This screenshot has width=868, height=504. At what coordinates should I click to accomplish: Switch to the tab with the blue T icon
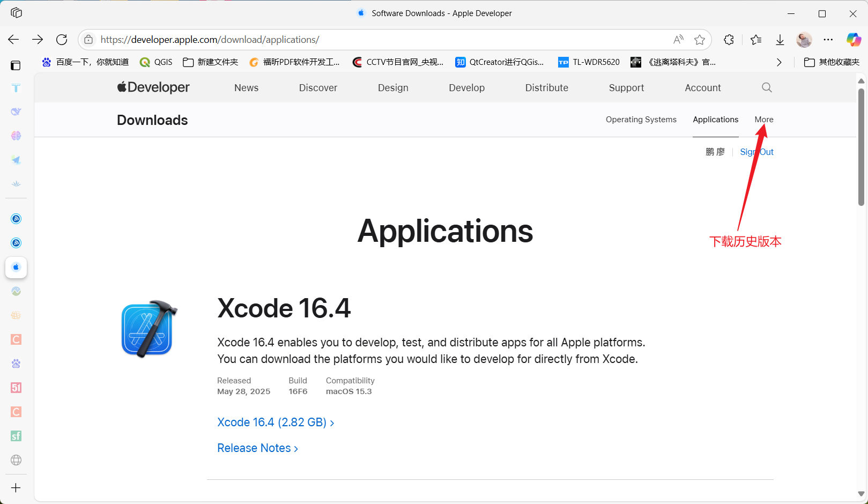click(16, 88)
